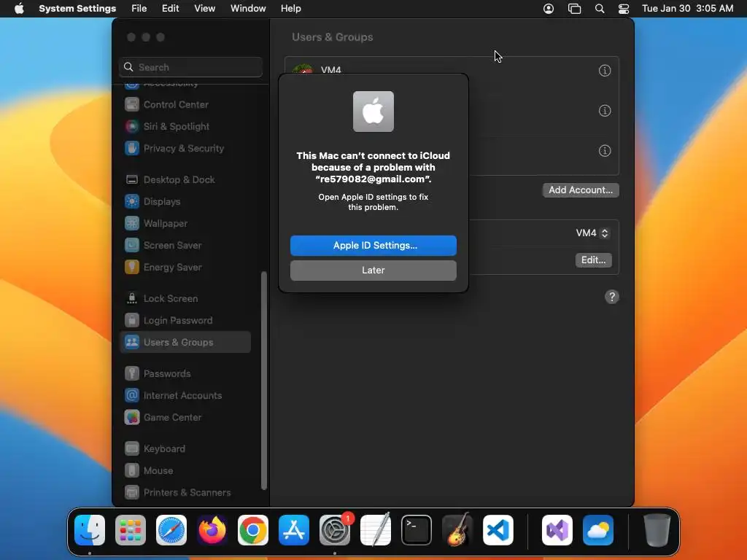Open Terminal from the Dock
Screen dimensions: 747x560
click(x=417, y=530)
